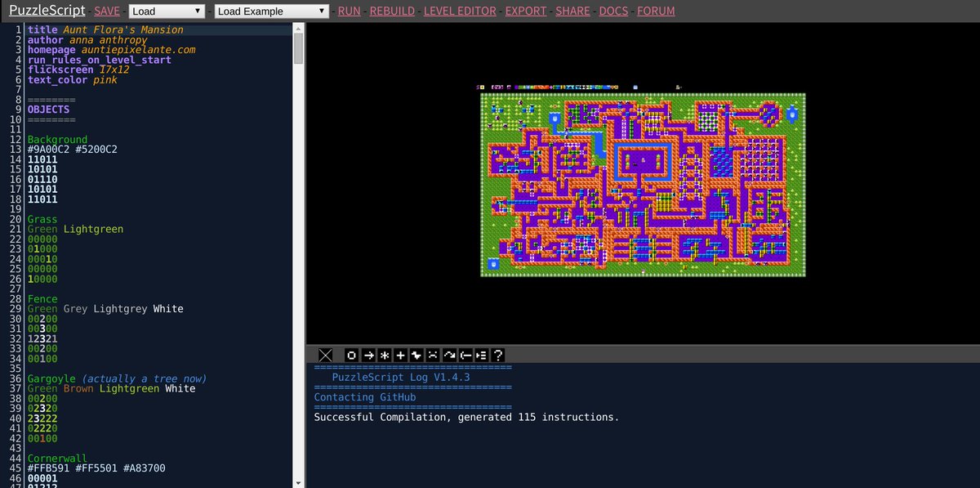Viewport: 980px width, 488px height.
Task: Click the editor scroll-down arrow
Action: point(299,482)
